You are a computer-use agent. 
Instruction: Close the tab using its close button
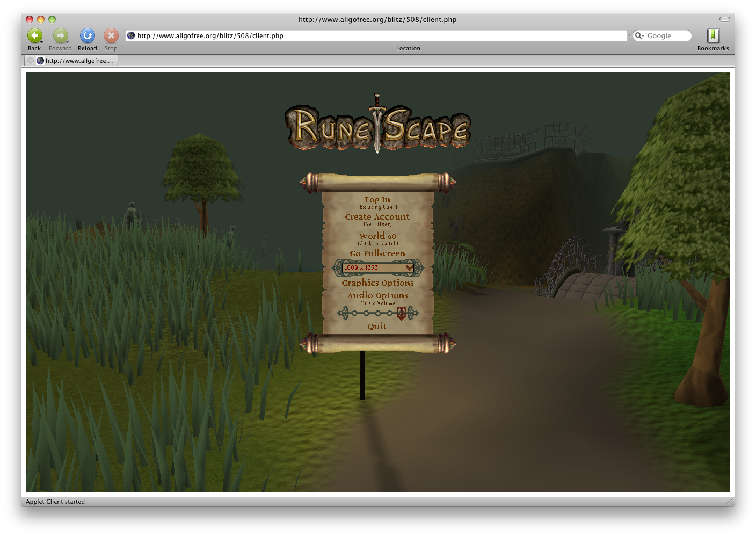click(x=31, y=61)
